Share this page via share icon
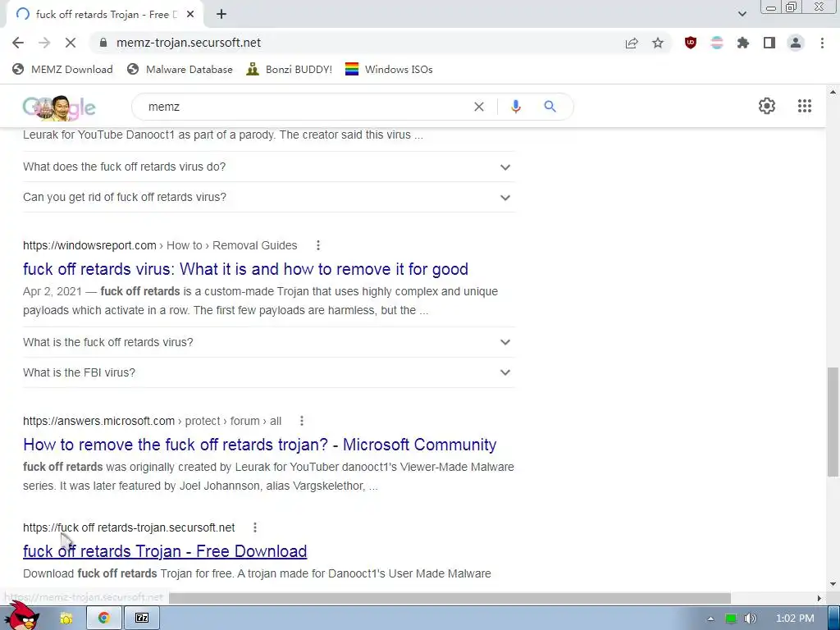The height and width of the screenshot is (630, 840). 632,43
